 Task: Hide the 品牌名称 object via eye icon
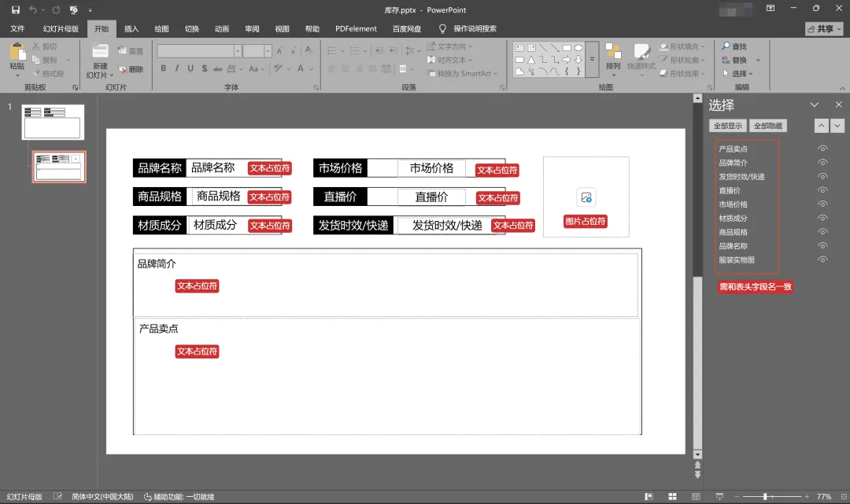click(x=822, y=246)
